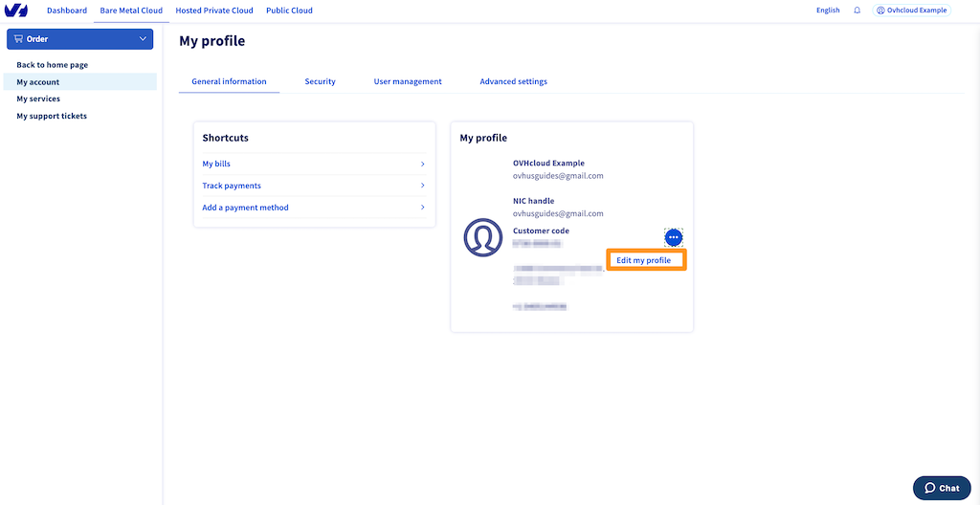Click the OVHcloud Example name text
The width and height of the screenshot is (980, 505).
[548, 164]
